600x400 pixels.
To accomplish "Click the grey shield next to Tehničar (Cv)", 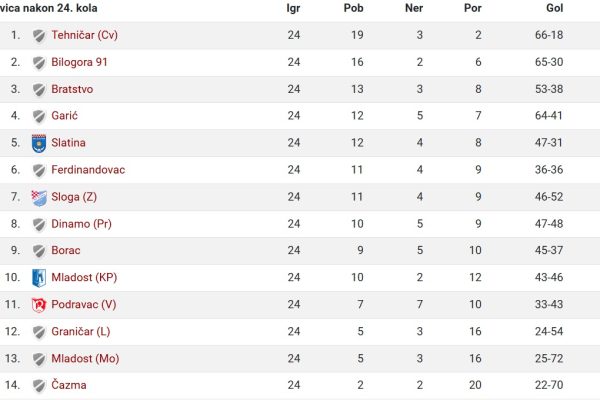I will point(39,36).
